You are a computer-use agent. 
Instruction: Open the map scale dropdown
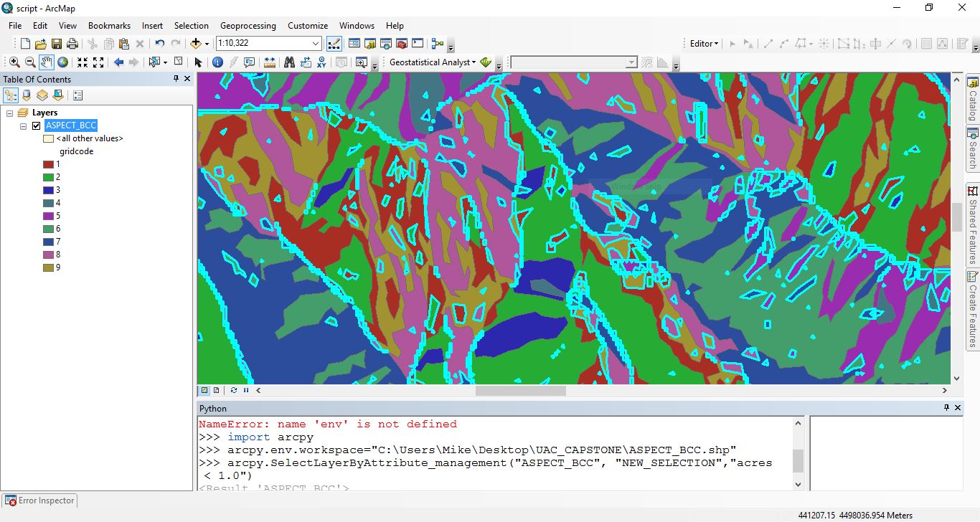pos(316,44)
